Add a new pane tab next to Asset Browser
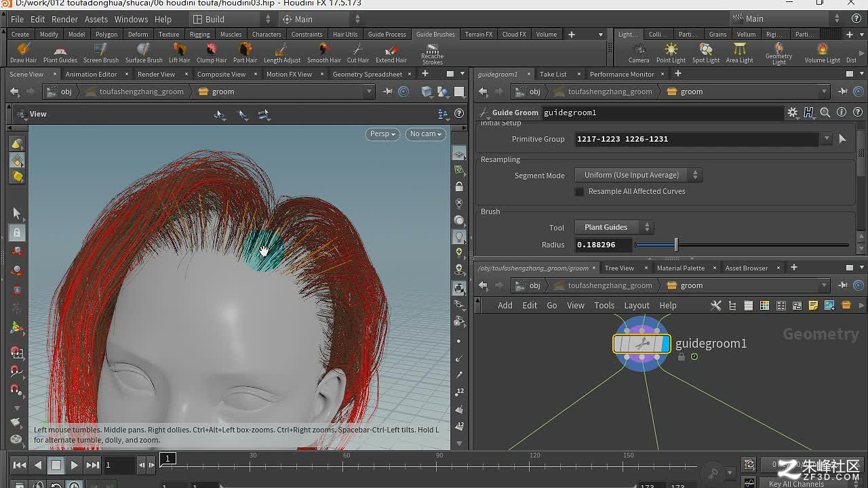The image size is (868, 488). tap(794, 268)
